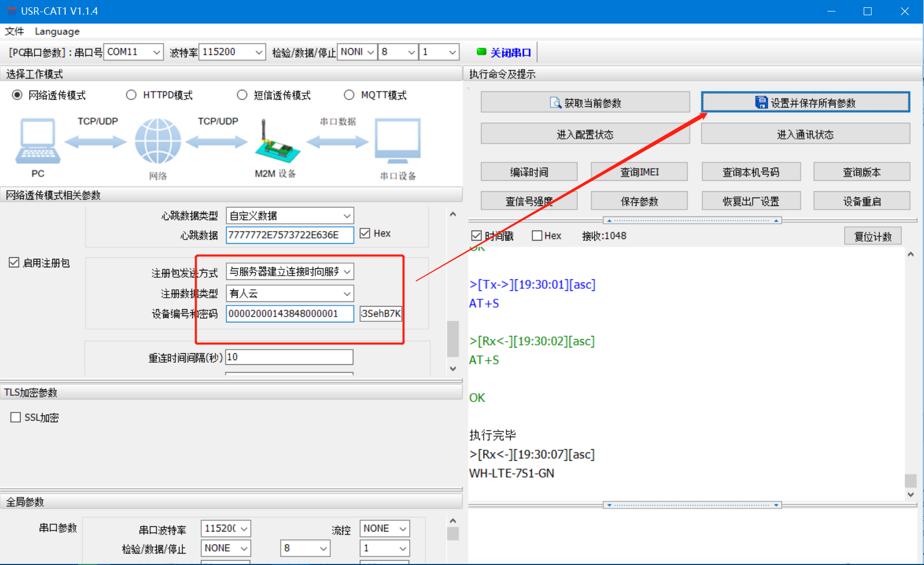Viewport: 924px width, 565px height.
Task: Open the 文件 menu
Action: (14, 31)
